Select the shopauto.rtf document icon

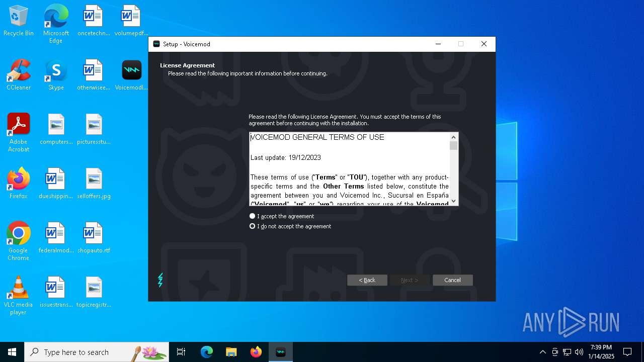[x=94, y=238]
